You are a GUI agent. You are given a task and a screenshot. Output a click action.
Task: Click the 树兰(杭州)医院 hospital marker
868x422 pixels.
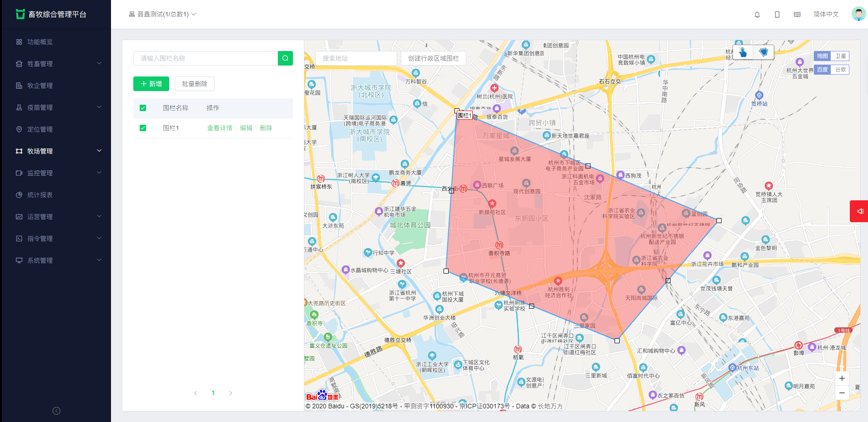coord(495,88)
